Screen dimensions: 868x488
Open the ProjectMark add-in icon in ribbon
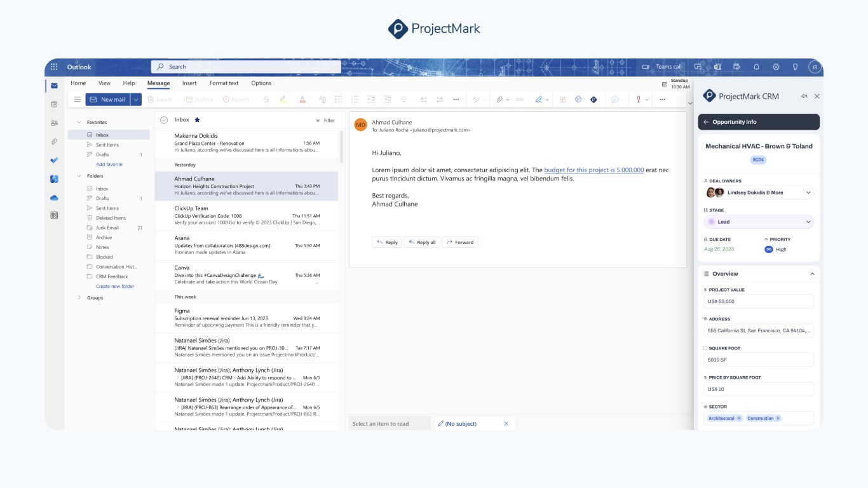(593, 99)
